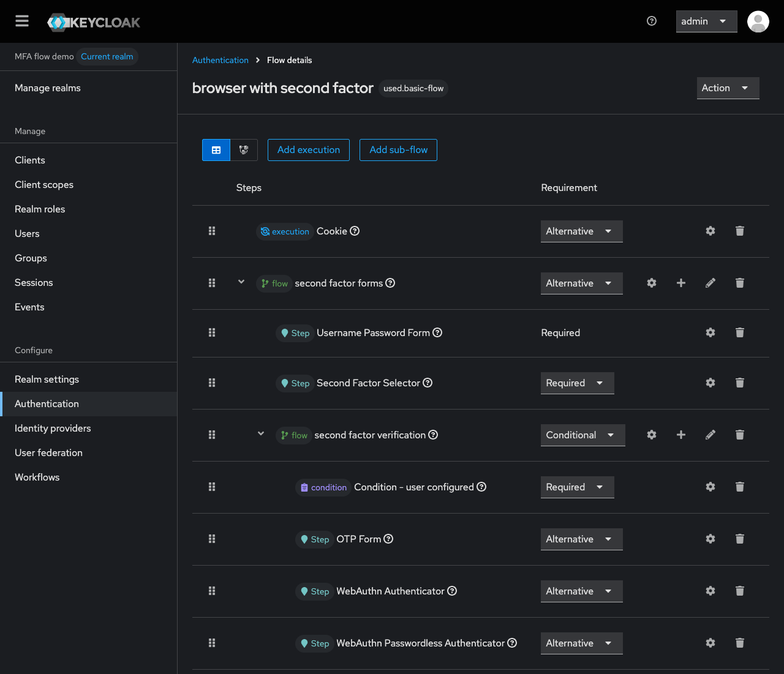Delete the second factor forms flow

tap(740, 283)
